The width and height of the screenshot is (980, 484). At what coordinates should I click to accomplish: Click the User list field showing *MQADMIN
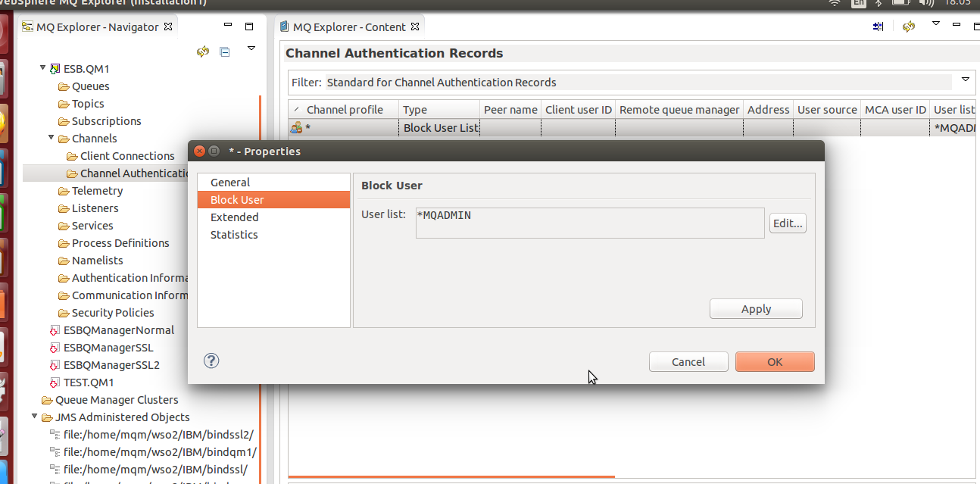pos(590,223)
